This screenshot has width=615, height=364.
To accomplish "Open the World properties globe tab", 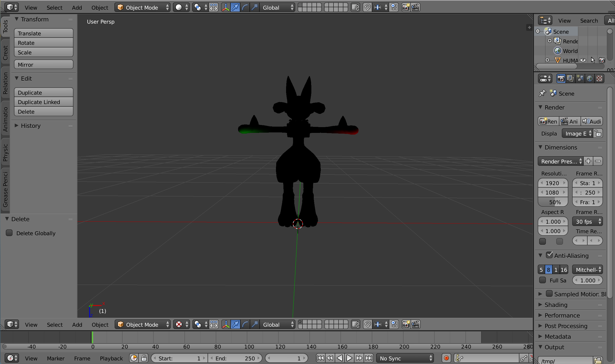I will click(590, 78).
